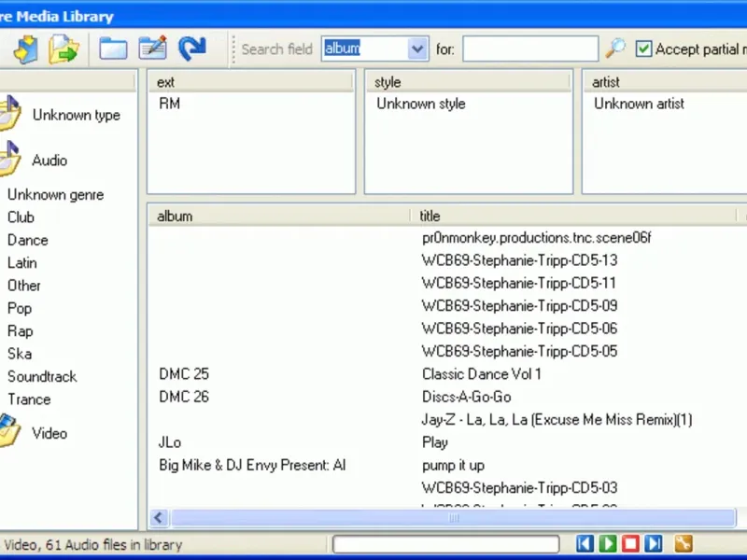Click the blue refresh arrow icon

click(192, 49)
